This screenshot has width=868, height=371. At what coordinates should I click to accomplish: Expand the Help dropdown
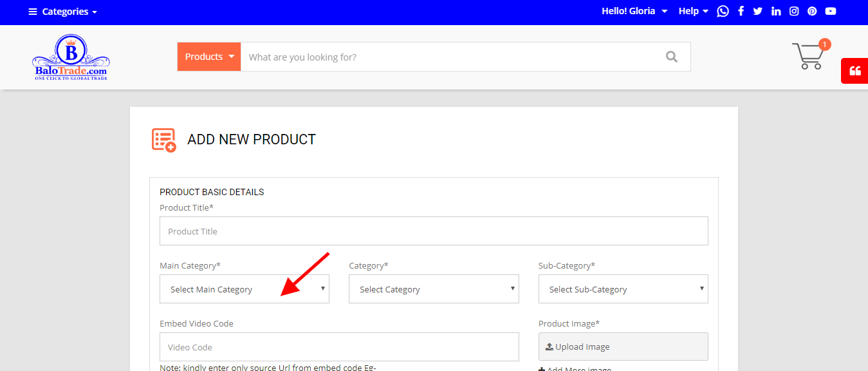[693, 11]
